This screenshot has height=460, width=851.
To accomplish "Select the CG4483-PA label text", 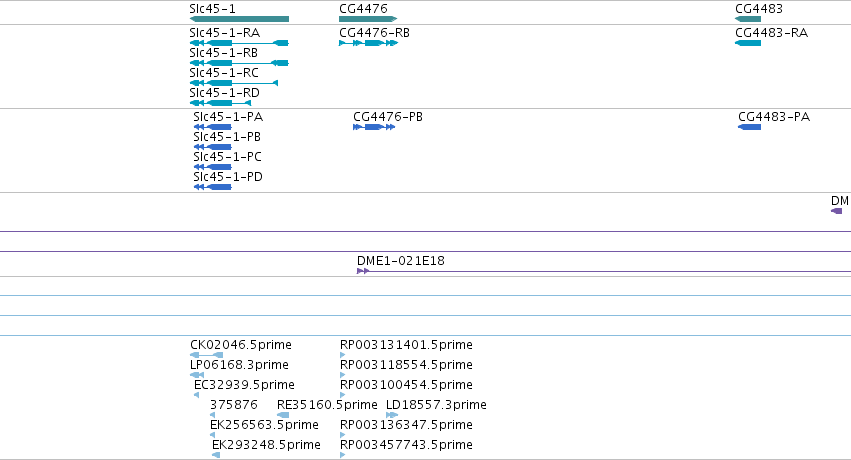I will coord(774,117).
